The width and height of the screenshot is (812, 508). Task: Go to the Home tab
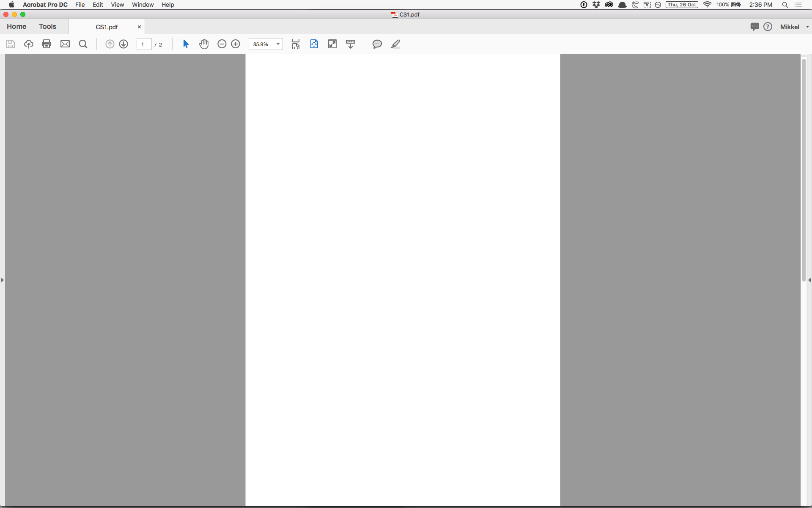(x=16, y=26)
